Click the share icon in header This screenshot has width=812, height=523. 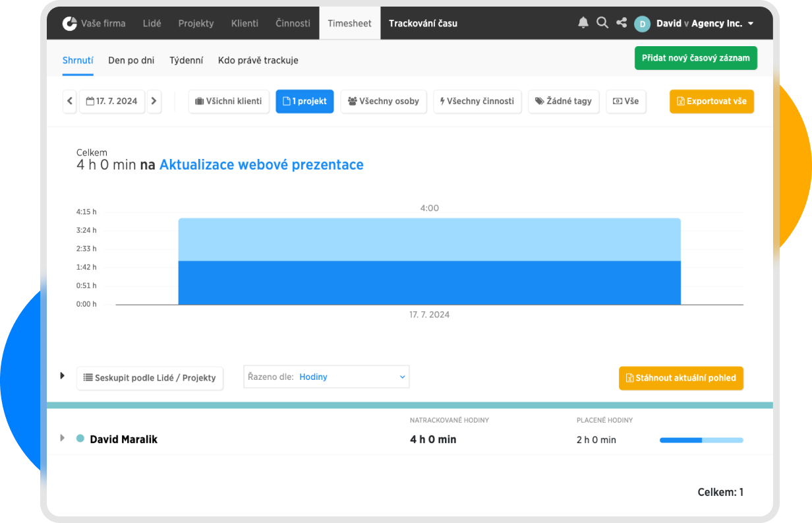tap(622, 23)
